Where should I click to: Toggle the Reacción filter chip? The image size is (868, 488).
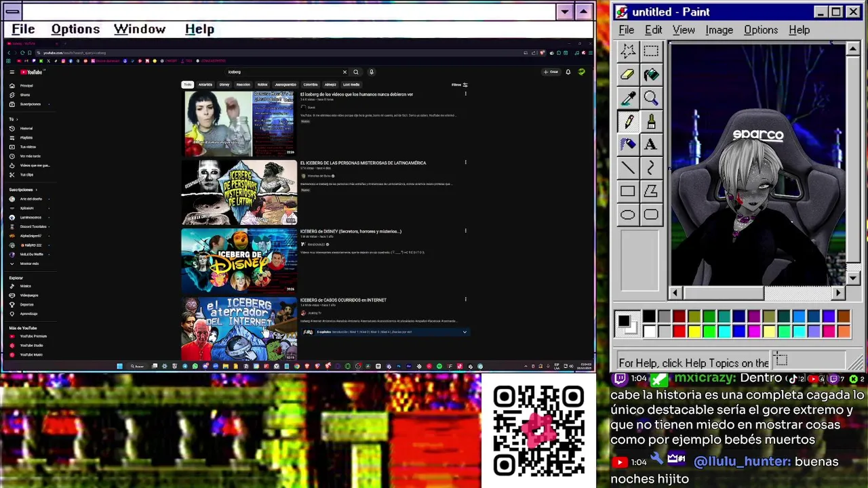coord(243,85)
